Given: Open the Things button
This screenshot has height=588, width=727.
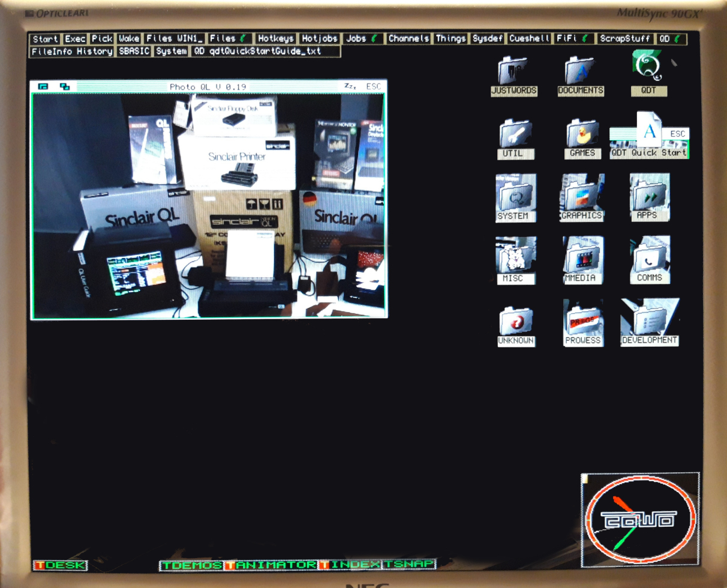Looking at the screenshot, I should 450,38.
